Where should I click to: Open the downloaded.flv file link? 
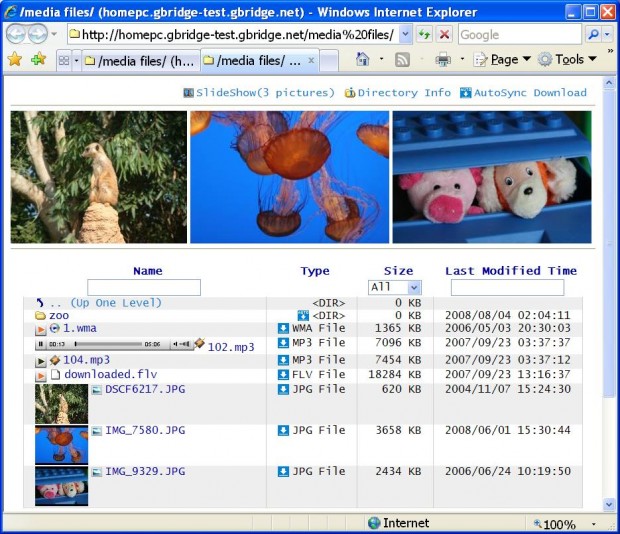(111, 374)
